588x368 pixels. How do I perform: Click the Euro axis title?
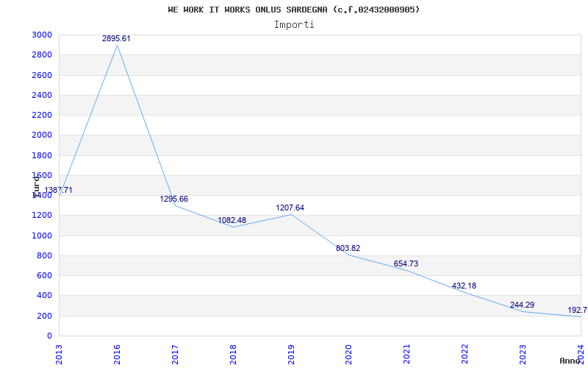coord(36,187)
